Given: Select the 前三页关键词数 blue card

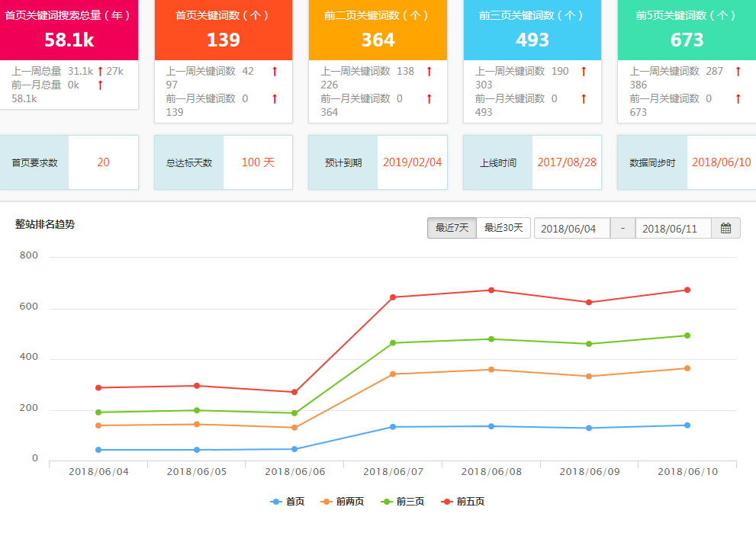Looking at the screenshot, I should [532, 30].
